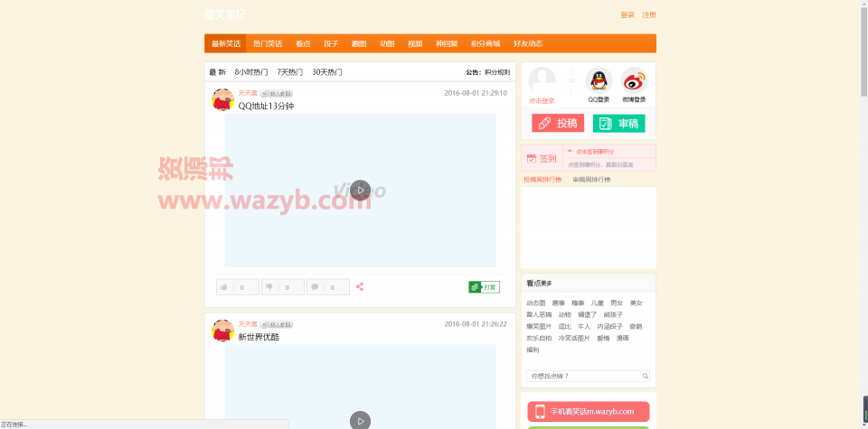Click the 动态图 tag

pos(536,303)
